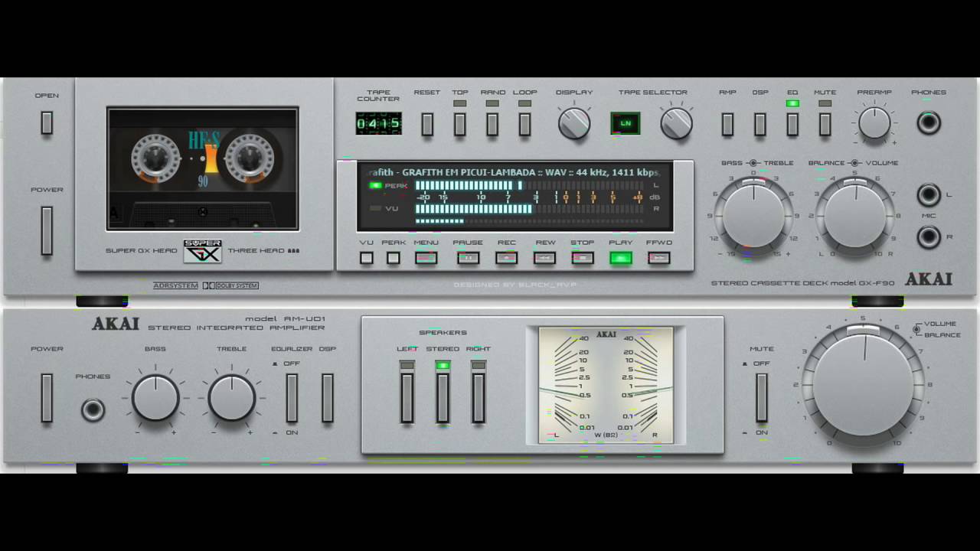The height and width of the screenshot is (551, 980).
Task: Click the deck BALANCE/VOLUME knob
Action: [854, 216]
